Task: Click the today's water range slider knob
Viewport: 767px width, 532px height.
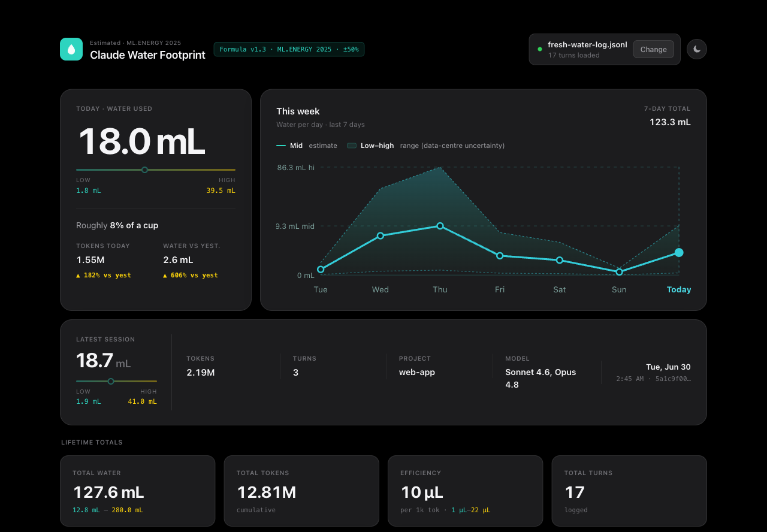Action: point(144,170)
